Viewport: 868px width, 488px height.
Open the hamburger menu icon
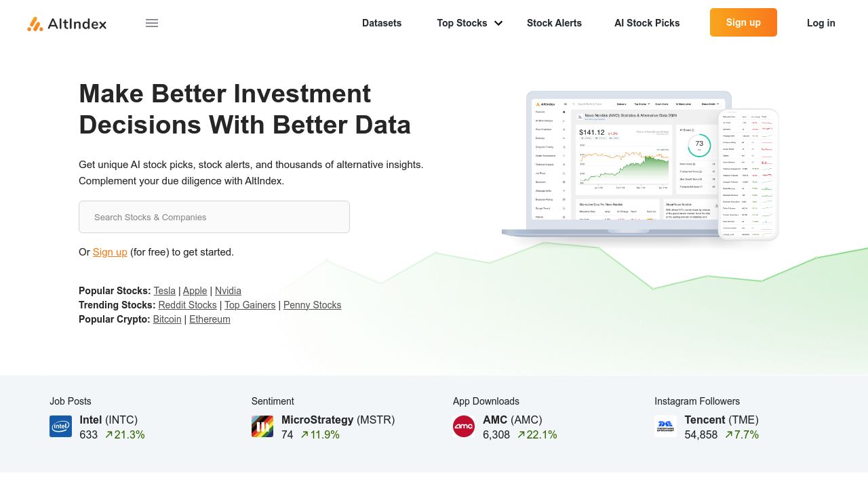click(152, 23)
